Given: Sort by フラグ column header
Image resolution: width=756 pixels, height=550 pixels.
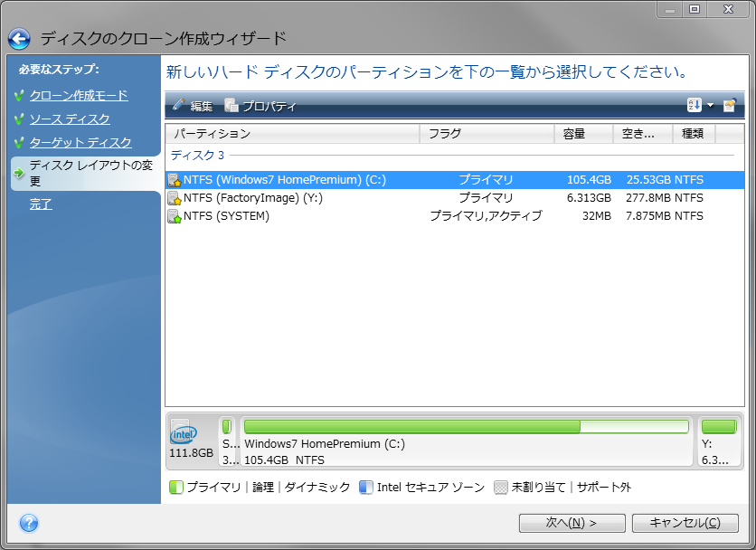Looking at the screenshot, I should [487, 134].
